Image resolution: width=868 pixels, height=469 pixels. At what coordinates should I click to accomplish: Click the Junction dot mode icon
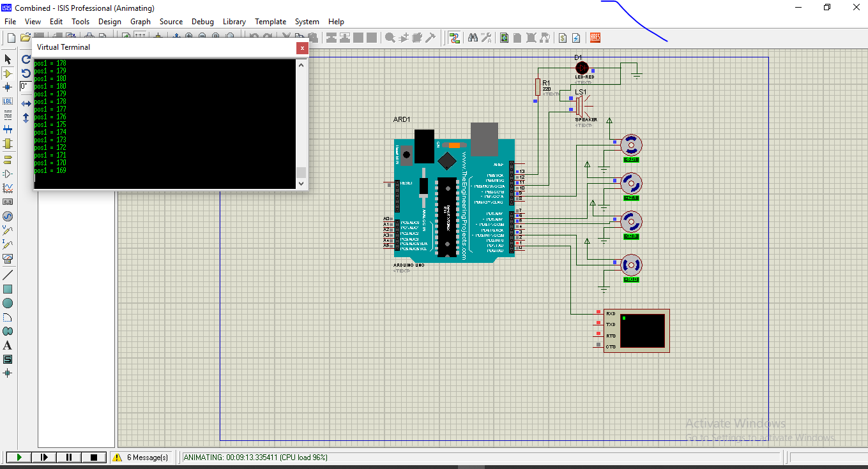tap(8, 87)
